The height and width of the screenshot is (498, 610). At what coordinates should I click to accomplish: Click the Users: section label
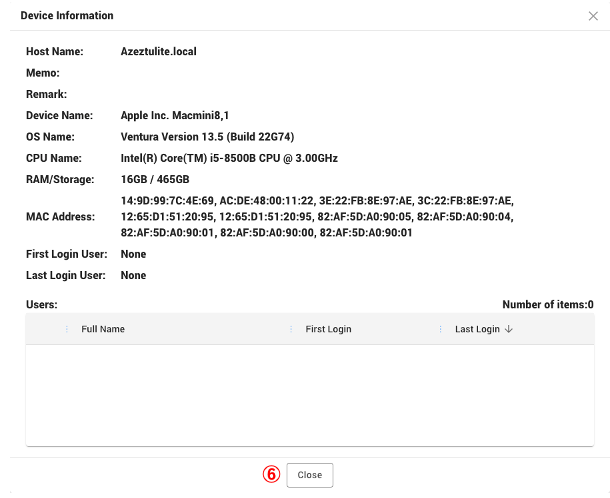pyautogui.click(x=41, y=304)
